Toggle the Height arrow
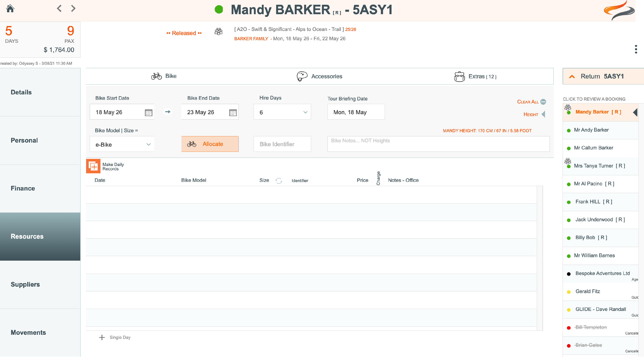 pyautogui.click(x=543, y=114)
